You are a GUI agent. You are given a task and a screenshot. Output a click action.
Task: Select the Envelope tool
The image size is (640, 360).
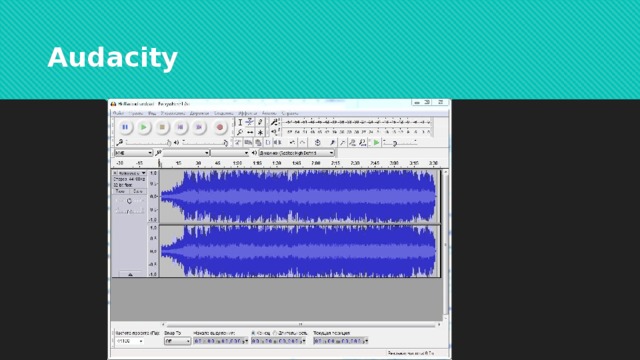coord(250,122)
